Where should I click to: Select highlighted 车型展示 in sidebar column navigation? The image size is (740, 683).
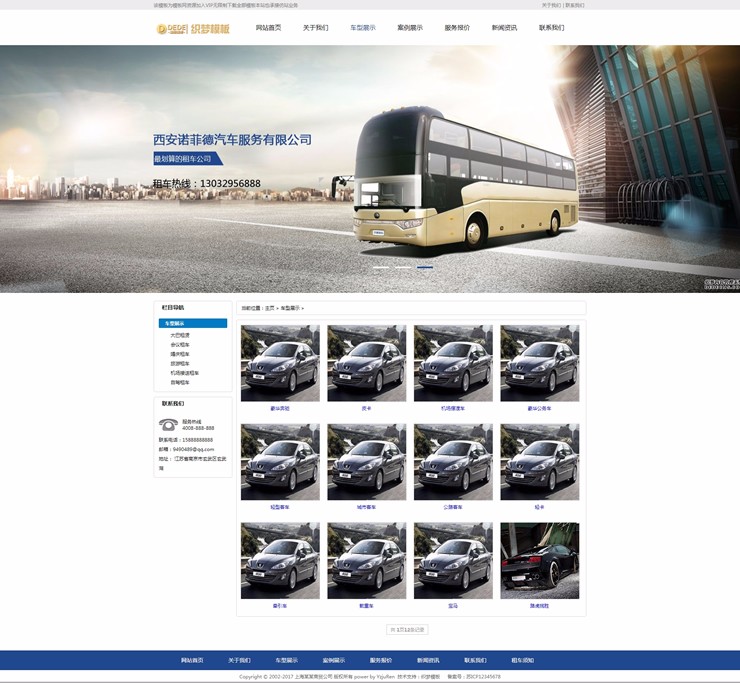click(x=193, y=323)
